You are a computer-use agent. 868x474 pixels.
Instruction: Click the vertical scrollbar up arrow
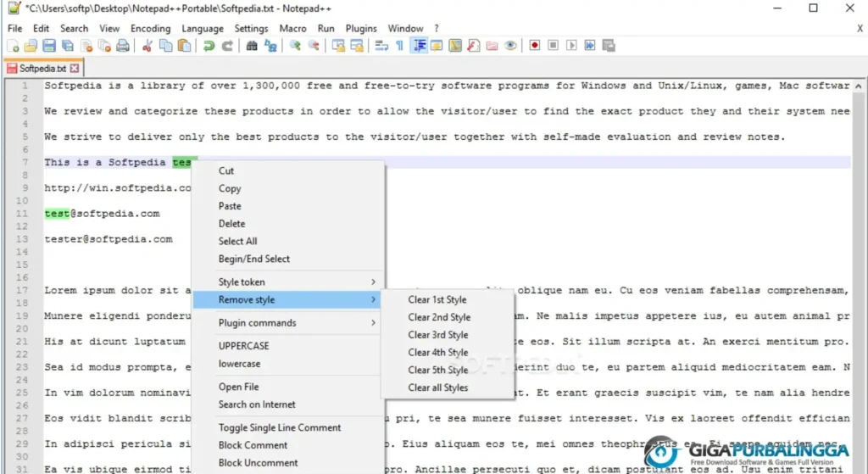(859, 86)
